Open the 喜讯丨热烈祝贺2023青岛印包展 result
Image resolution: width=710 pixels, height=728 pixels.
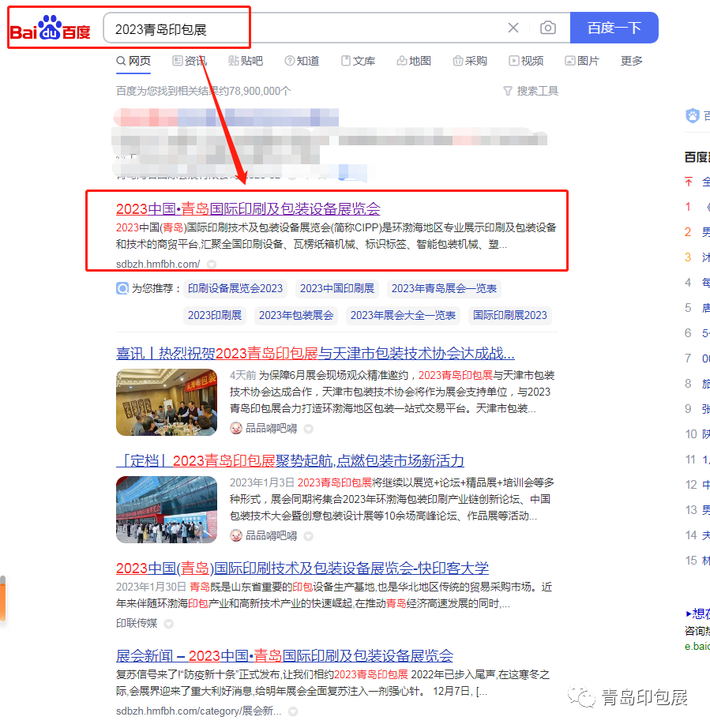(x=315, y=354)
